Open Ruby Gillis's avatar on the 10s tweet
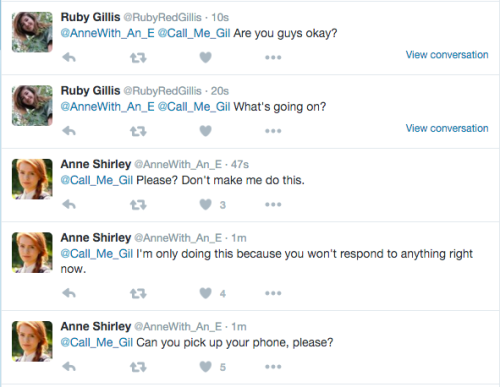Image resolution: width=500 pixels, height=387 pixels. click(32, 32)
